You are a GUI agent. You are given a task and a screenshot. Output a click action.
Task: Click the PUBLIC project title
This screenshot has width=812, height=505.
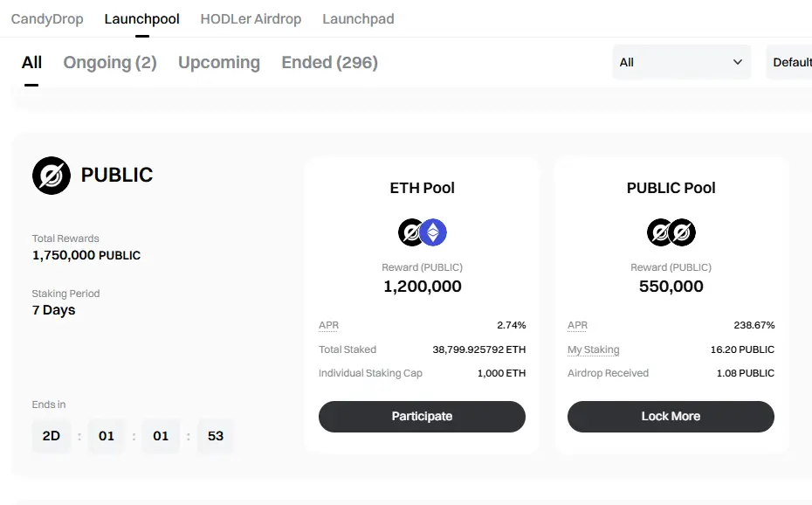tap(117, 175)
